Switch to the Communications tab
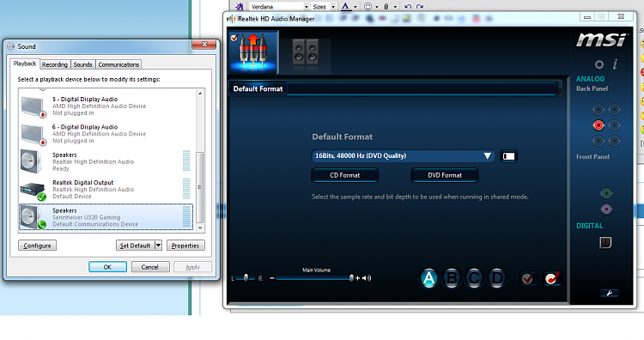Screen dimensions: 644x340 (x=118, y=64)
